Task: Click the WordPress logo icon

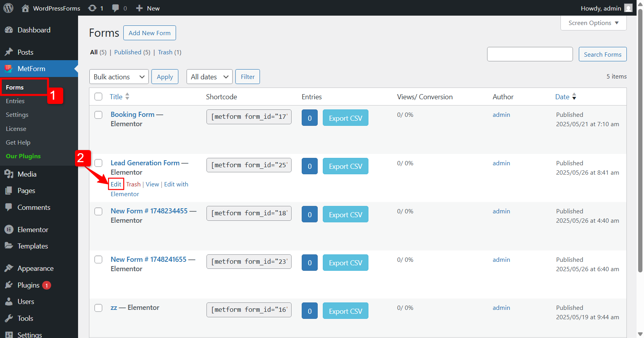Action: click(8, 8)
